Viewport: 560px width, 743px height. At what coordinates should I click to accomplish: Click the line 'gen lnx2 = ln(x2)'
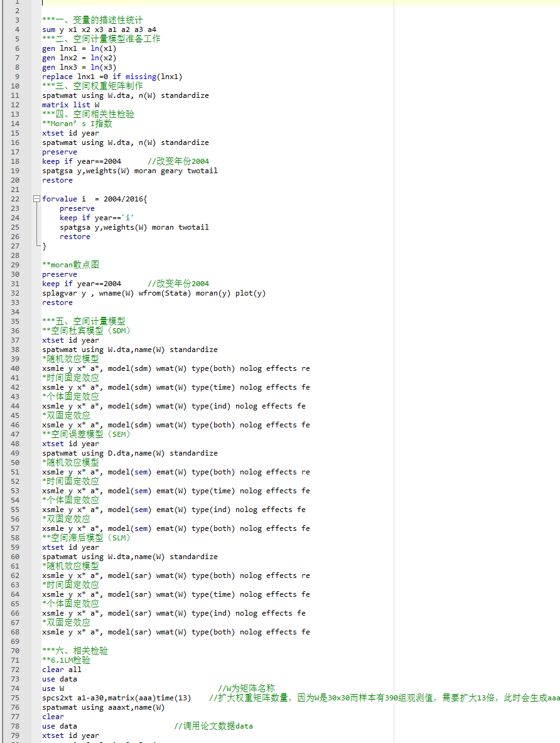tap(79, 58)
